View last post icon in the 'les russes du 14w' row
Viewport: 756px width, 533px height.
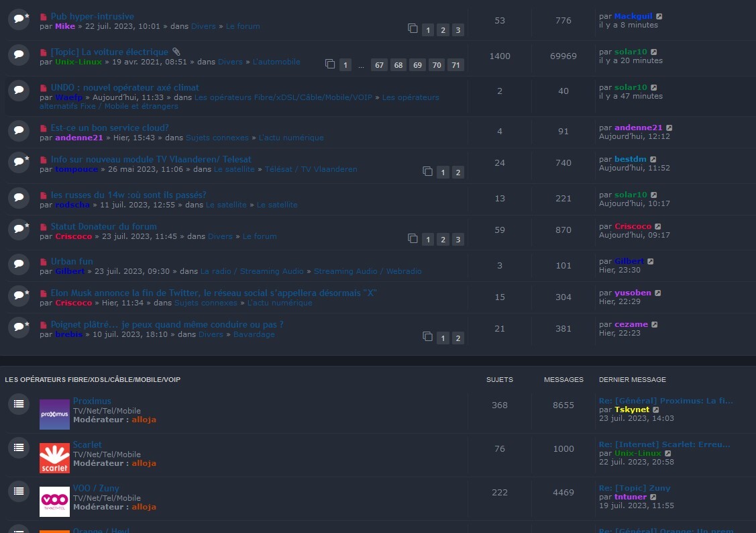(x=654, y=195)
